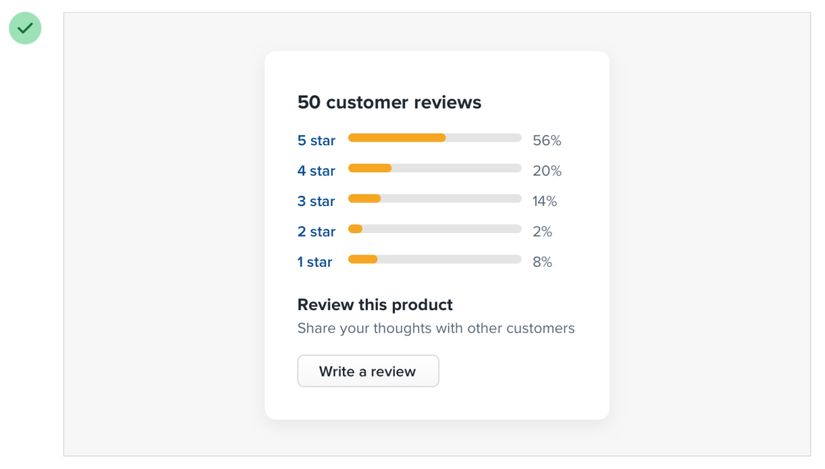Click the 5 star orange rating bar
The height and width of the screenshot is (469, 825).
pyautogui.click(x=435, y=138)
